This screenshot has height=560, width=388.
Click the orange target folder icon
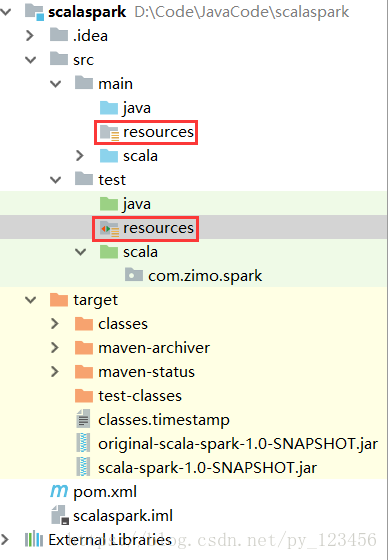(59, 299)
